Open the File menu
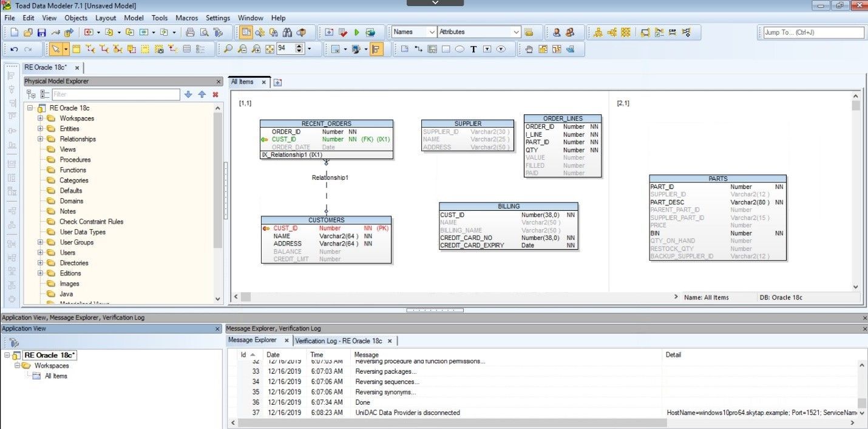 point(10,18)
